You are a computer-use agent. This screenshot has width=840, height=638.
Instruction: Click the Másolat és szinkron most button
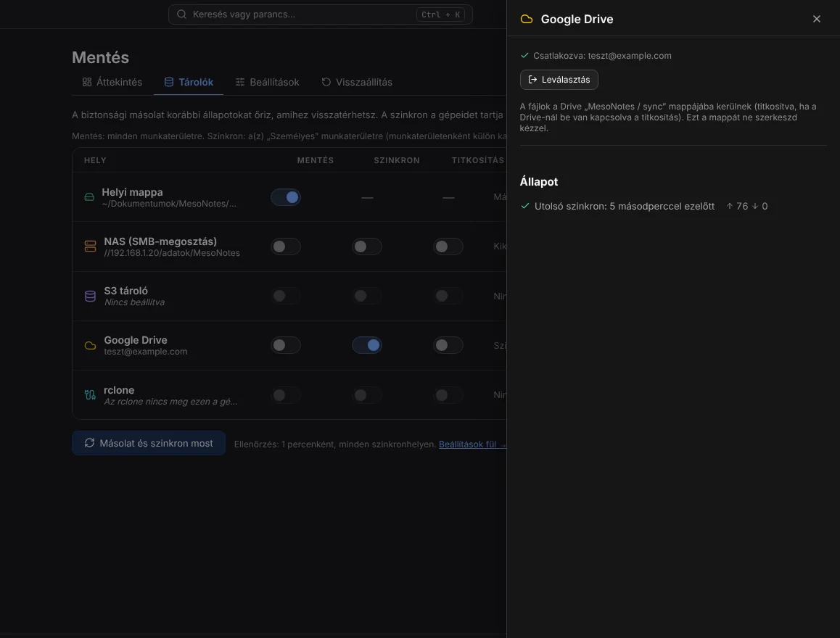[149, 443]
